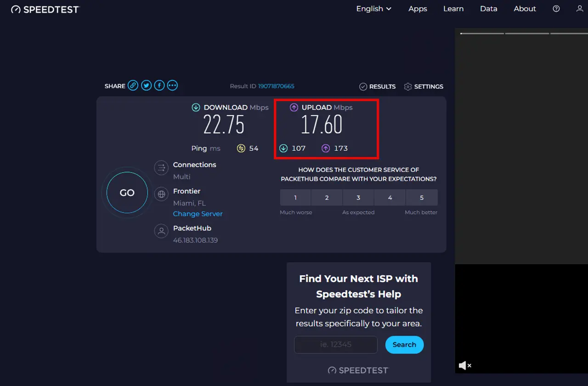Click the zip code input field
The width and height of the screenshot is (588, 386).
click(336, 345)
